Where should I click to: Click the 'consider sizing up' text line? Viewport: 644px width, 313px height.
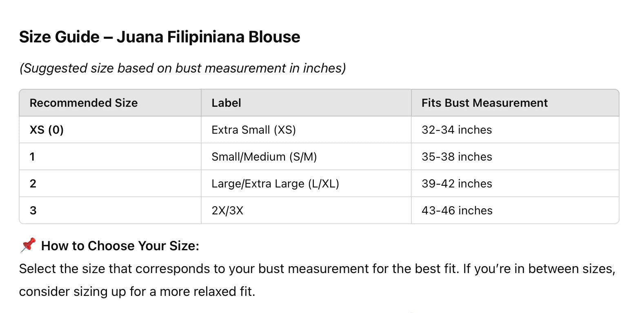[x=137, y=291]
